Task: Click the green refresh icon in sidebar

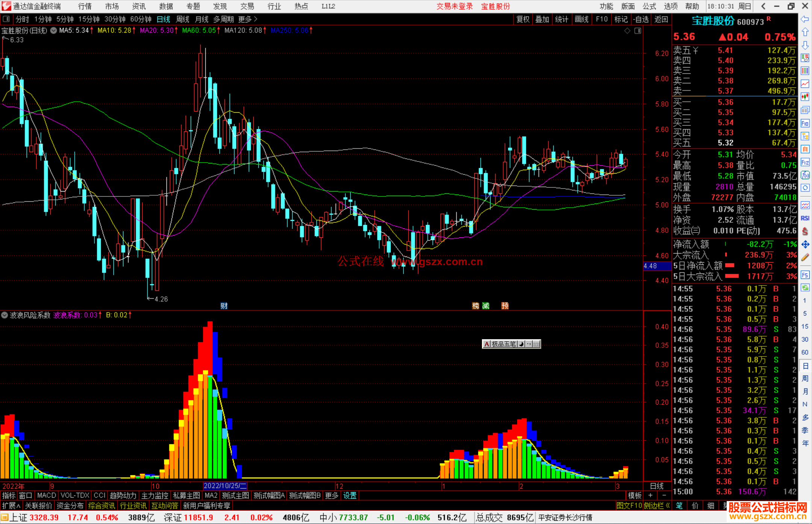Action: point(805,288)
